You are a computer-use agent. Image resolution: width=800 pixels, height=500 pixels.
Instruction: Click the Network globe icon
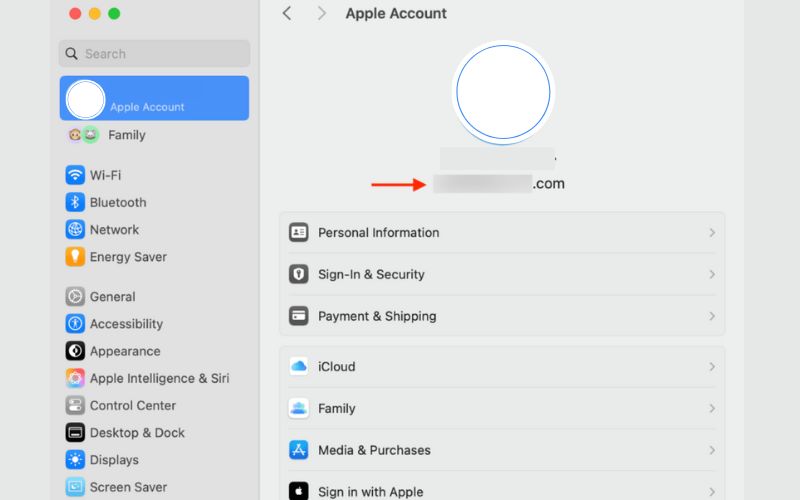[75, 230]
